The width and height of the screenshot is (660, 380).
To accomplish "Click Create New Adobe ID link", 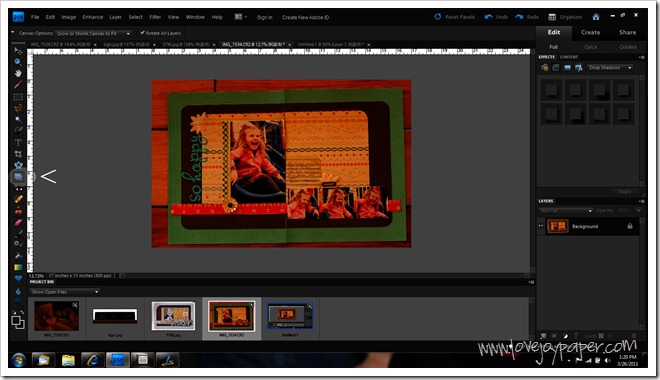I will [x=306, y=17].
